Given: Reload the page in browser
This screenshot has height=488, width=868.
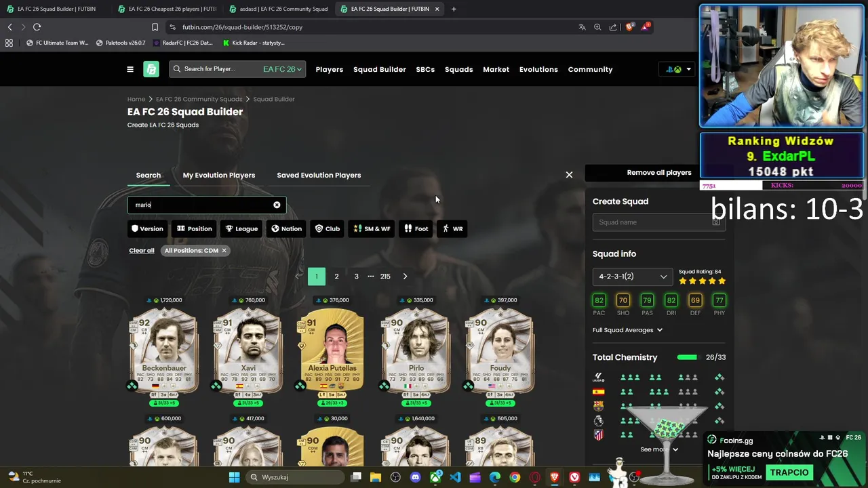Looking at the screenshot, I should (37, 27).
